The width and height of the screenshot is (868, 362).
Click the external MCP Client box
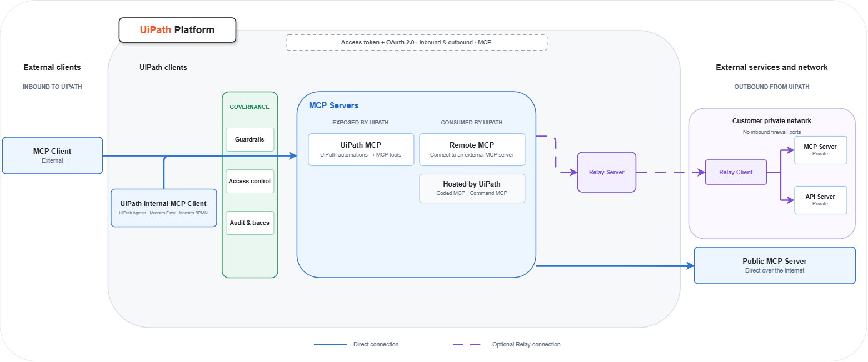(x=52, y=155)
